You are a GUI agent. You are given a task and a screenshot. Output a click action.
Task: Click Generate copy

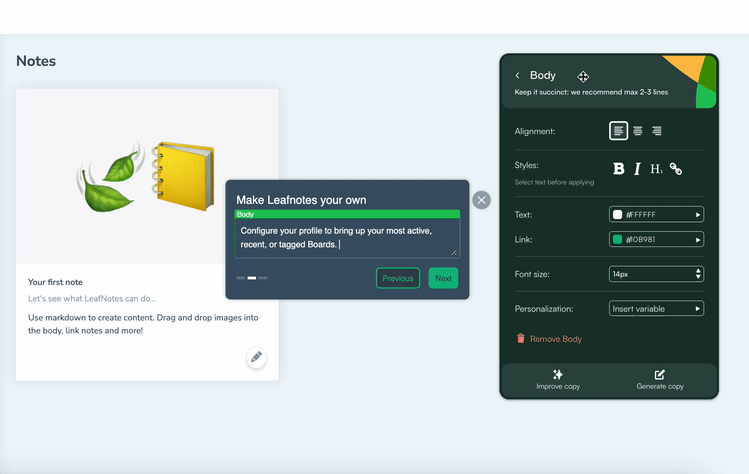tap(660, 380)
